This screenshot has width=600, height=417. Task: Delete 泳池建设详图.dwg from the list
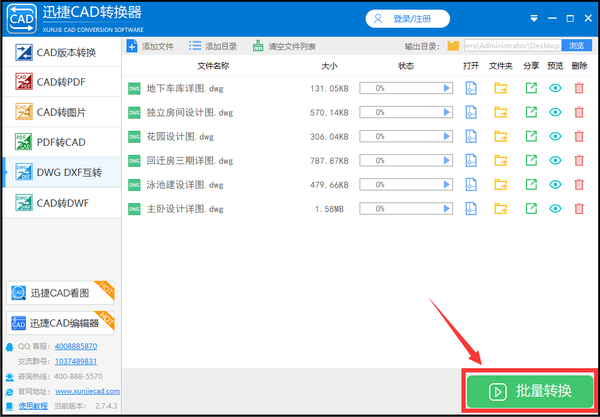point(579,185)
